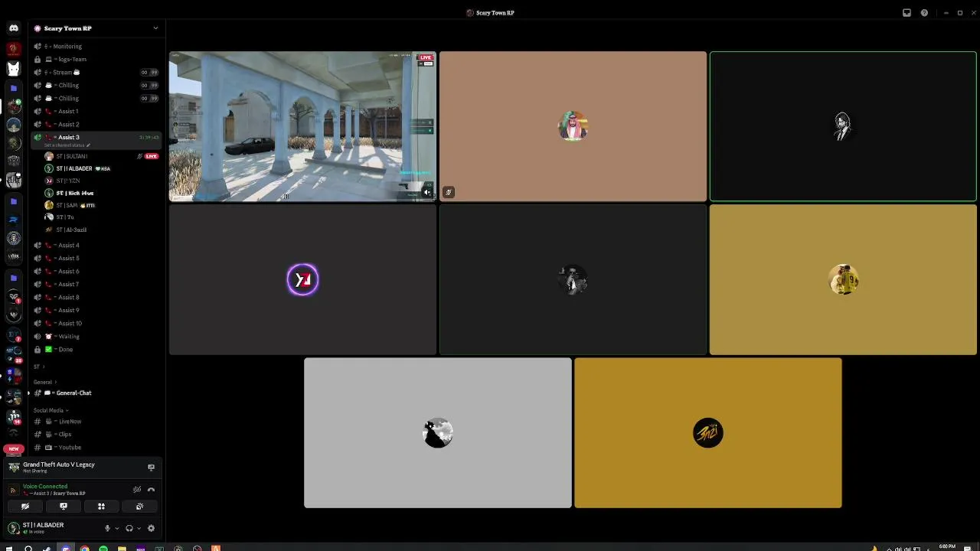
Task: Expand the General category
Action: [x=45, y=382]
